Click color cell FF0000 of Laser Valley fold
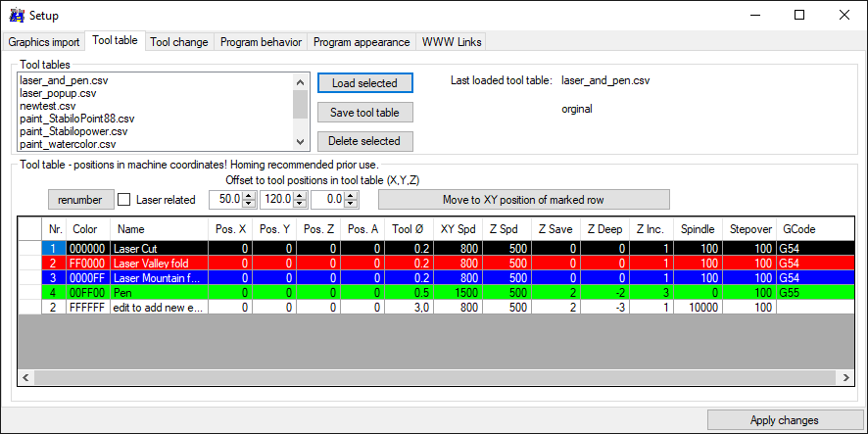This screenshot has height=434, width=868. [88, 263]
